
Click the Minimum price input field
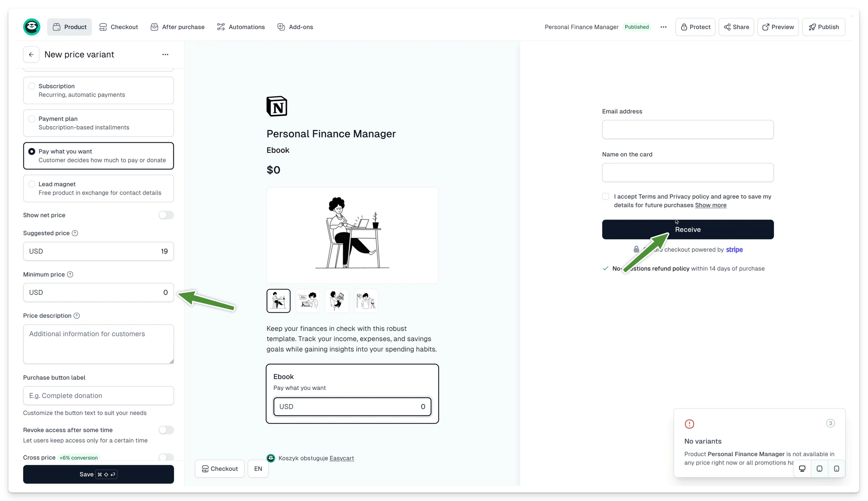tap(98, 293)
